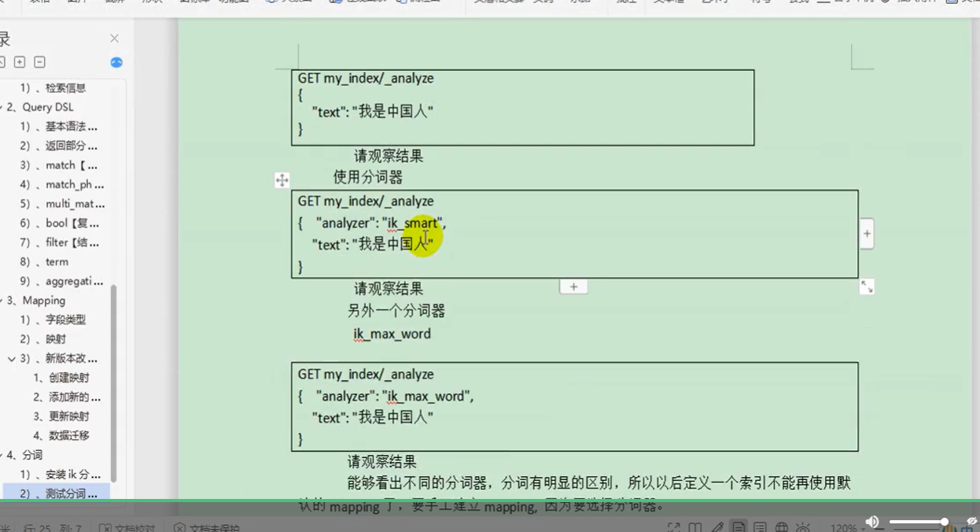Jump to '1)、检索信息' in the outline

(53, 88)
